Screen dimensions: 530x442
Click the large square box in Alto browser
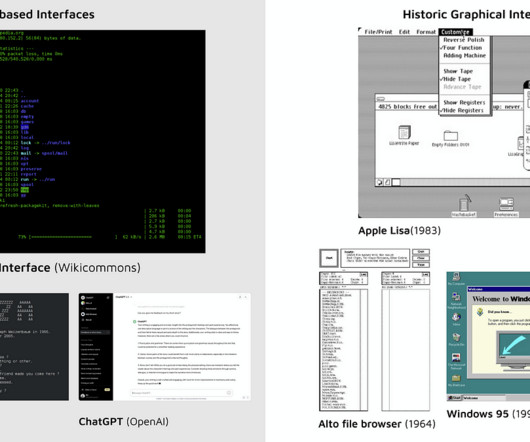point(329,258)
